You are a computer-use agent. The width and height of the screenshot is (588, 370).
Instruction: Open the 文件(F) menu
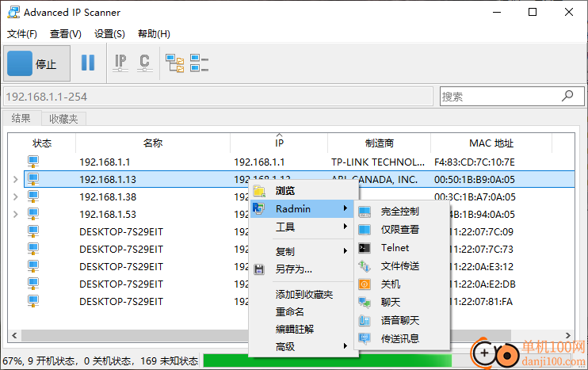click(x=21, y=34)
